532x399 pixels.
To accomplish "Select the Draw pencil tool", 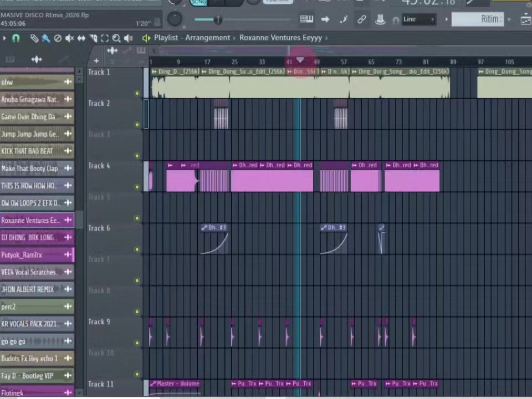I will click(34, 38).
